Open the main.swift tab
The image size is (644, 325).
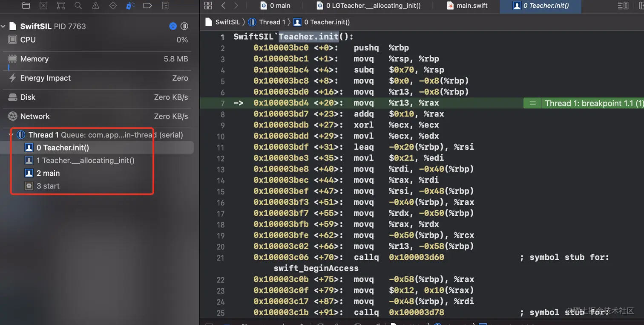(x=467, y=6)
